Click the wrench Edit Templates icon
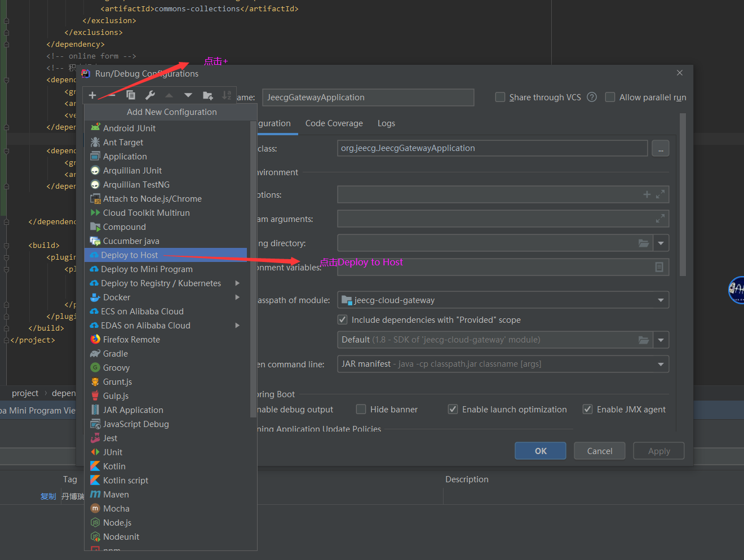The height and width of the screenshot is (560, 744). tap(150, 95)
